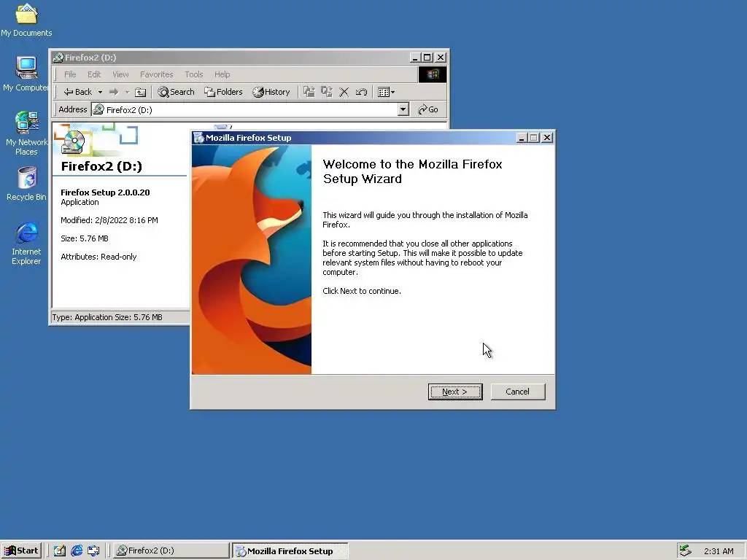Go up one folder level icon

tap(140, 92)
